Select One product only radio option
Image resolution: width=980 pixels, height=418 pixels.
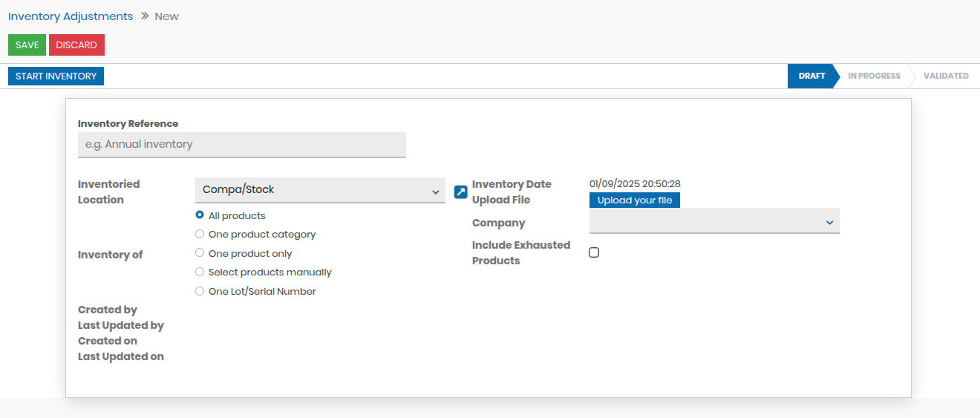[200, 253]
